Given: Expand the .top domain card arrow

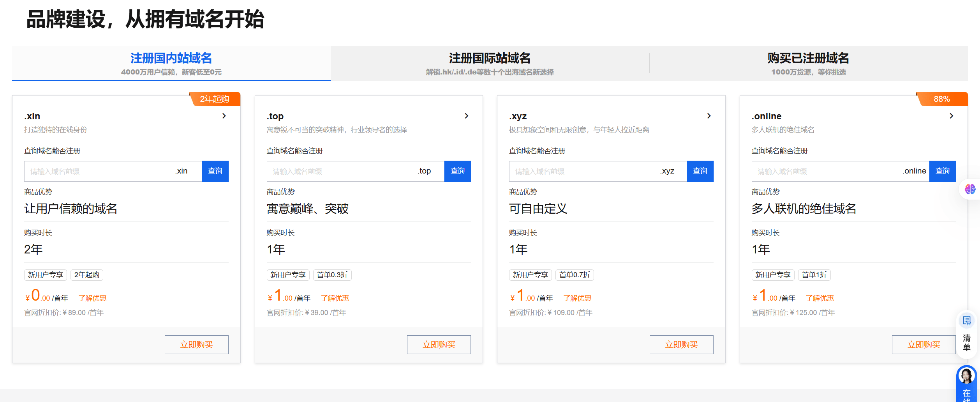Looking at the screenshot, I should point(466,116).
